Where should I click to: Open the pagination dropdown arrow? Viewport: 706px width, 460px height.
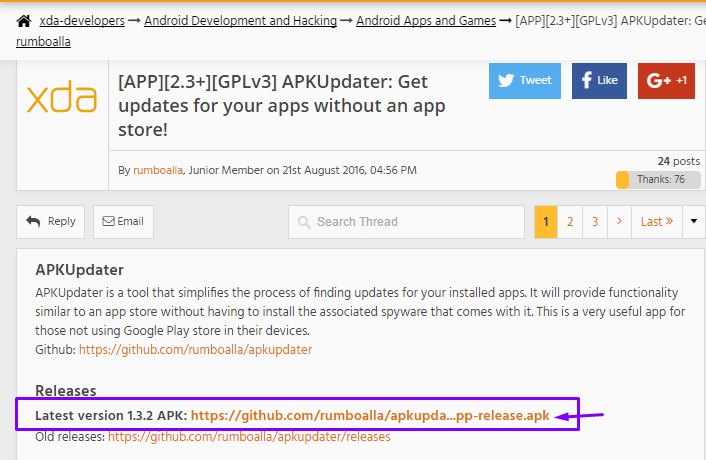[694, 222]
